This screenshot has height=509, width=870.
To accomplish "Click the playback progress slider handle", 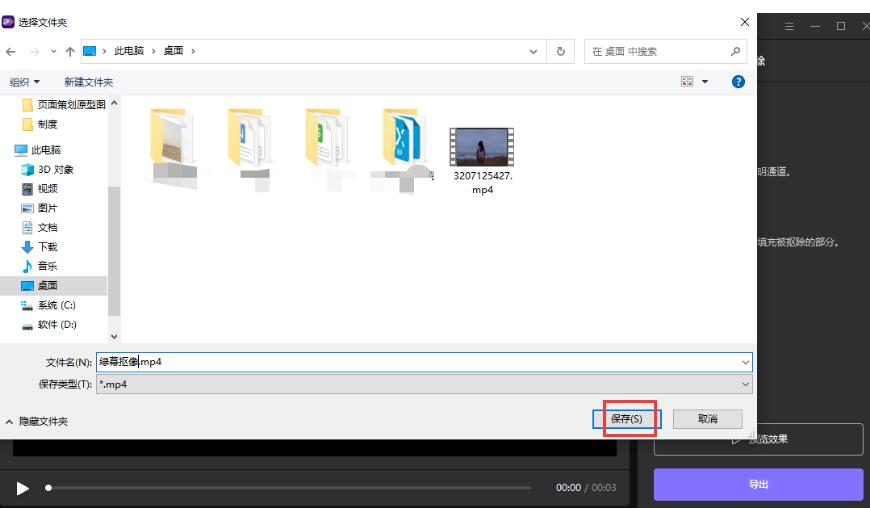I will [x=49, y=488].
